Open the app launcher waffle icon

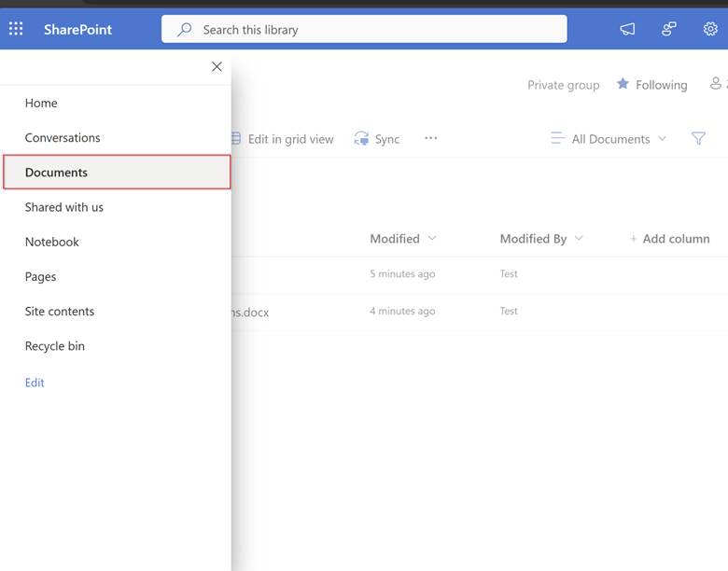click(x=16, y=29)
